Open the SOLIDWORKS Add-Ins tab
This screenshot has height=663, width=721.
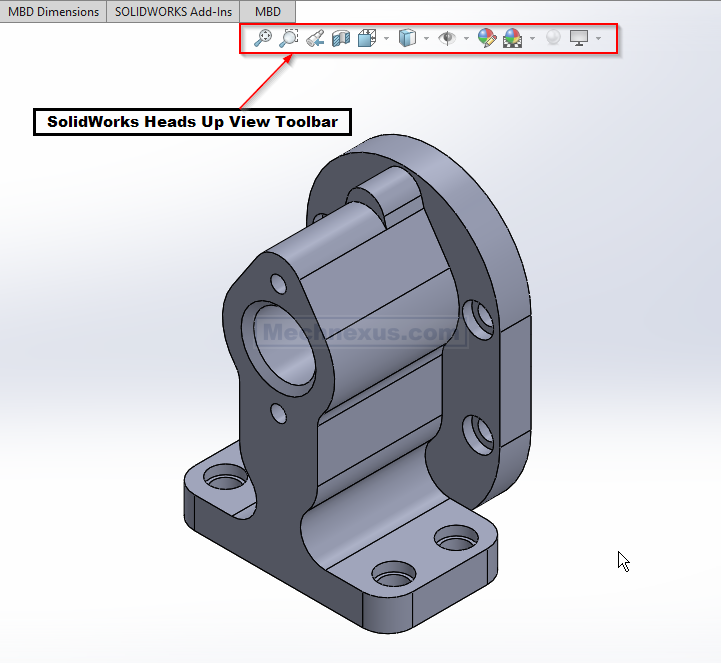[173, 11]
